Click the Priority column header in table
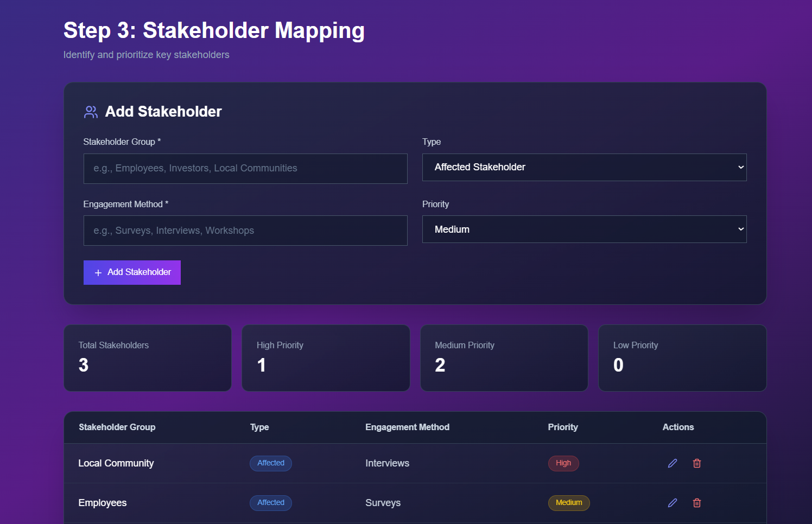 tap(563, 427)
